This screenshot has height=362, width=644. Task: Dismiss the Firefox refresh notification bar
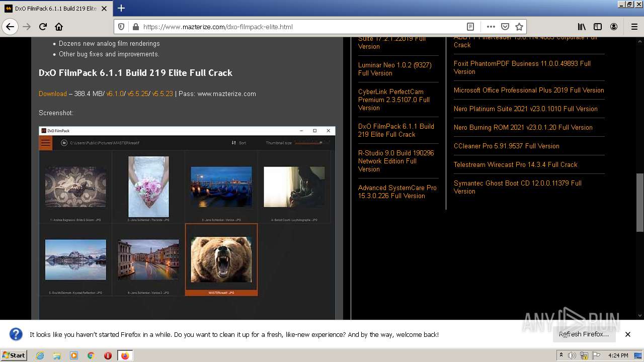[628, 334]
